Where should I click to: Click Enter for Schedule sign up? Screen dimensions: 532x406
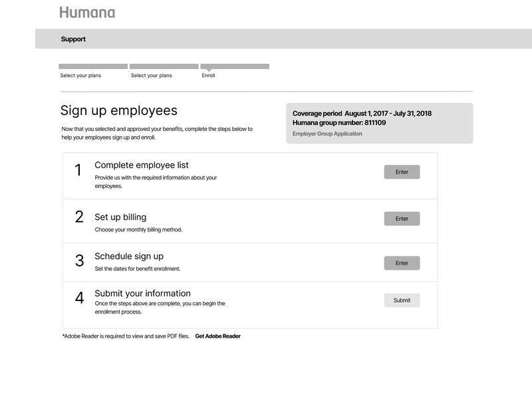[402, 263]
